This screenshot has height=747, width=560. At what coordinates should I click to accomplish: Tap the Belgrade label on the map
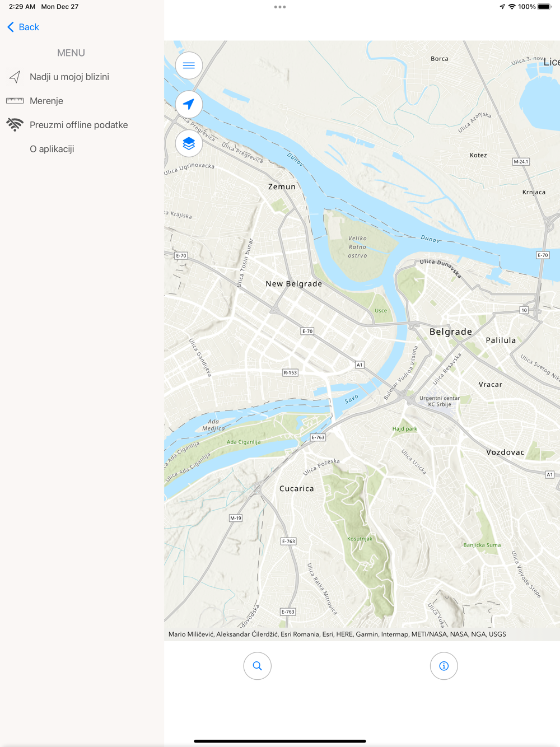point(451,332)
